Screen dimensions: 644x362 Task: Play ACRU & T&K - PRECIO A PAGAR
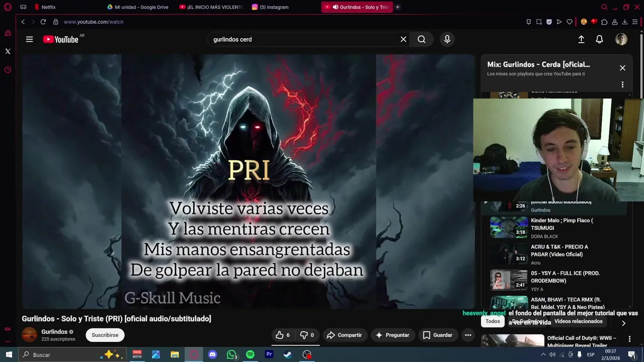click(556, 254)
